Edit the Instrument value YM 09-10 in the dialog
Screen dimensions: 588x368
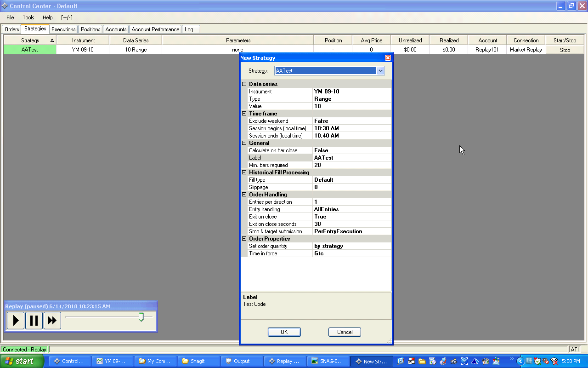tap(352, 92)
